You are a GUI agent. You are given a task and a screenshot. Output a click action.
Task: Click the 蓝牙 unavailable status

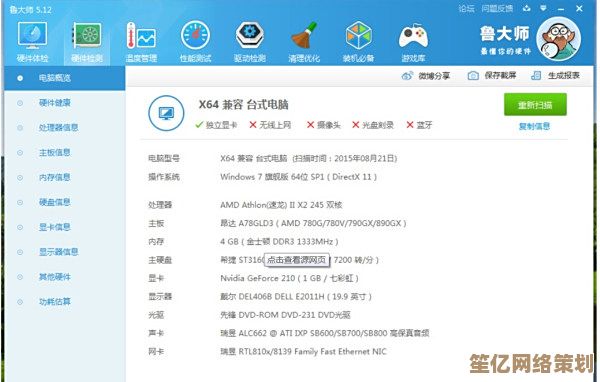point(419,125)
